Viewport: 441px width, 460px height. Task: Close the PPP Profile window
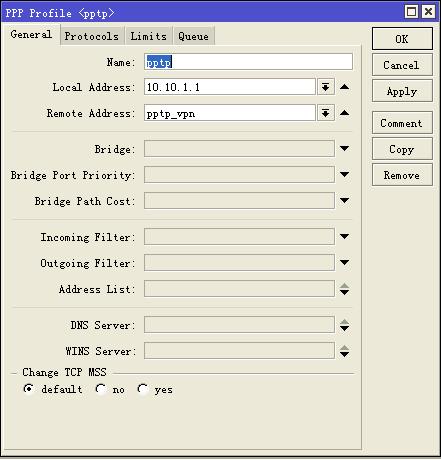[428, 12]
